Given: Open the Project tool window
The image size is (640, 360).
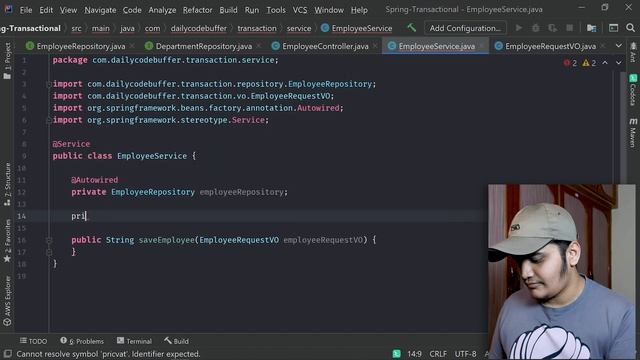Looking at the screenshot, I should [x=7, y=60].
